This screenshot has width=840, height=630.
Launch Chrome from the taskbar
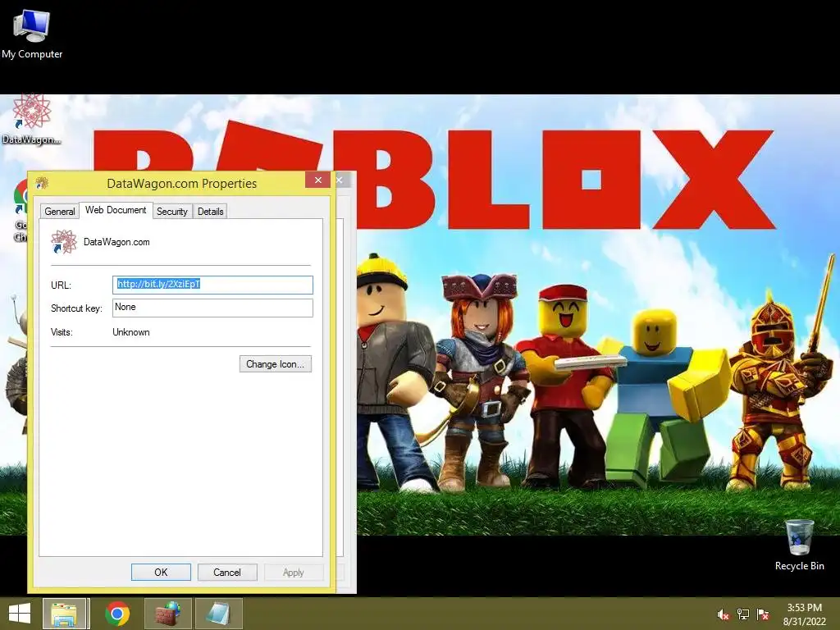click(117, 614)
